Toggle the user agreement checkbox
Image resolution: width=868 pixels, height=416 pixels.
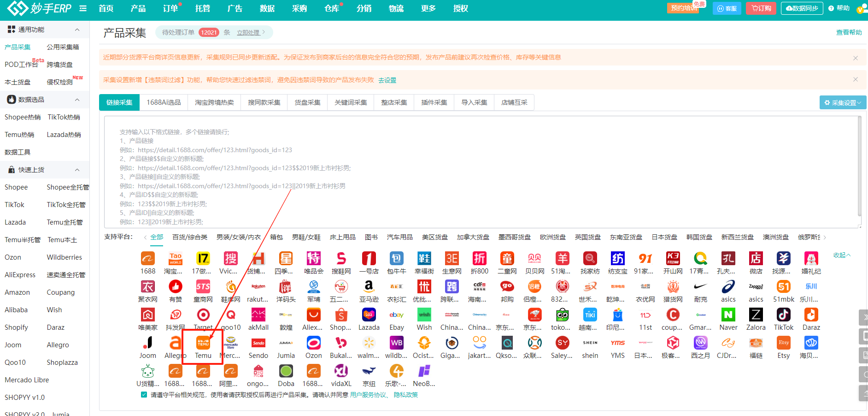[144, 395]
